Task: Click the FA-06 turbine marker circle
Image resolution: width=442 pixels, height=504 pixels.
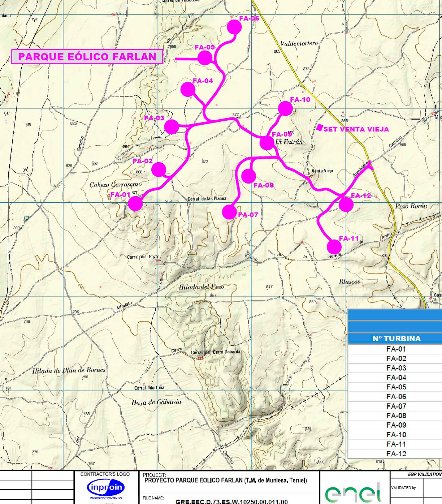Action: (234, 27)
